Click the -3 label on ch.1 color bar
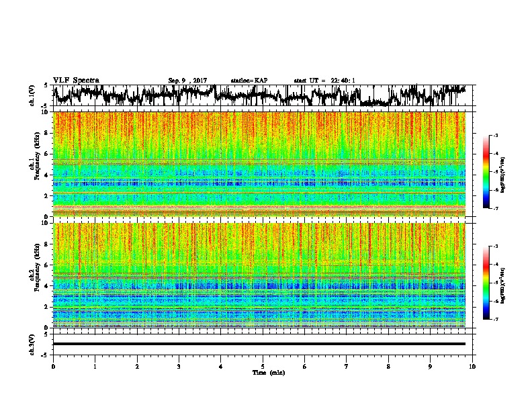 coord(496,136)
